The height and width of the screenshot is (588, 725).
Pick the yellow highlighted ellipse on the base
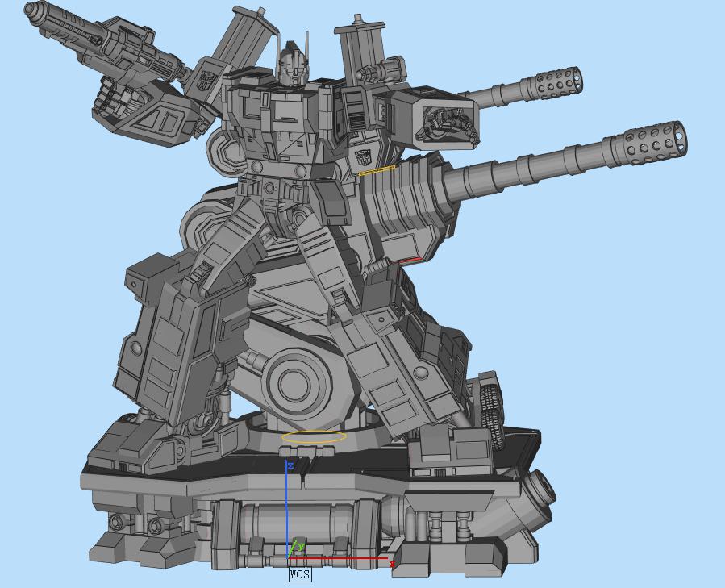point(314,437)
